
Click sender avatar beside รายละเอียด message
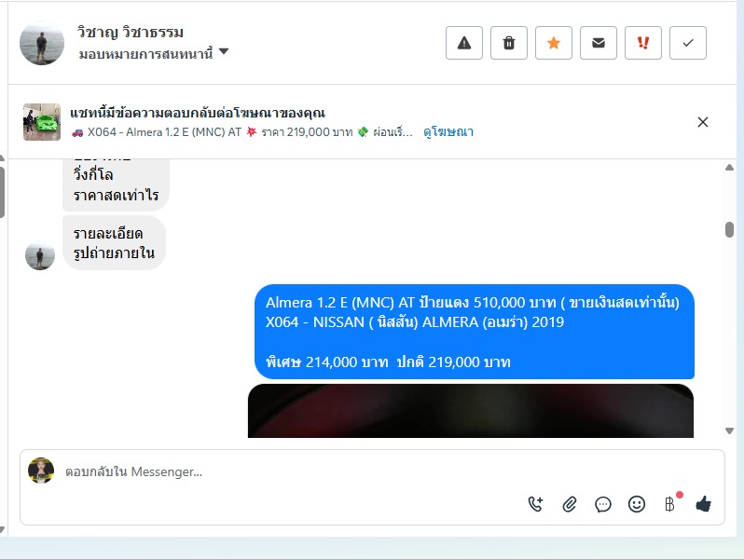pos(40,255)
